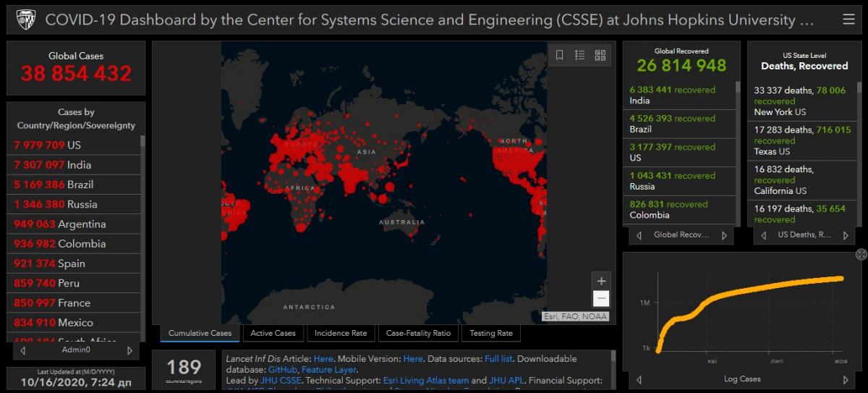Screen dimensions: 868x393
Task: Click the Esri, FAO, NOAA attribution
Action: [x=576, y=316]
